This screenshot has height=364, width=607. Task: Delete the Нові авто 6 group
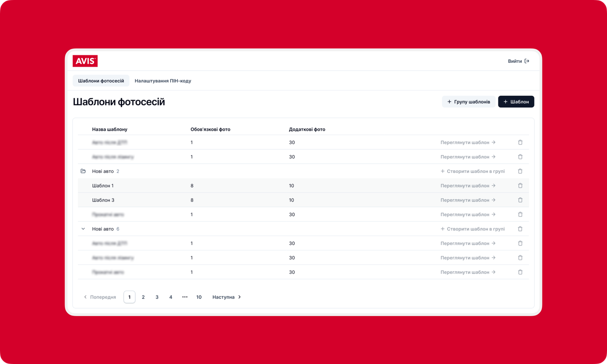(x=520, y=229)
